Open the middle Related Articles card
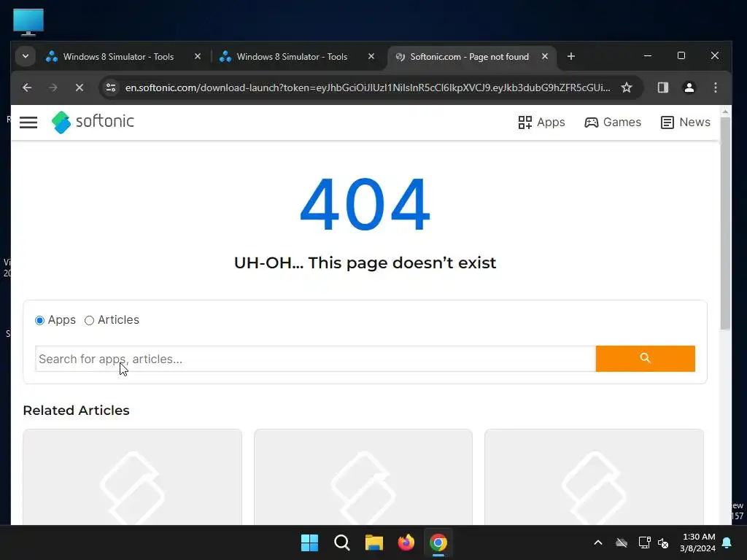 click(363, 477)
